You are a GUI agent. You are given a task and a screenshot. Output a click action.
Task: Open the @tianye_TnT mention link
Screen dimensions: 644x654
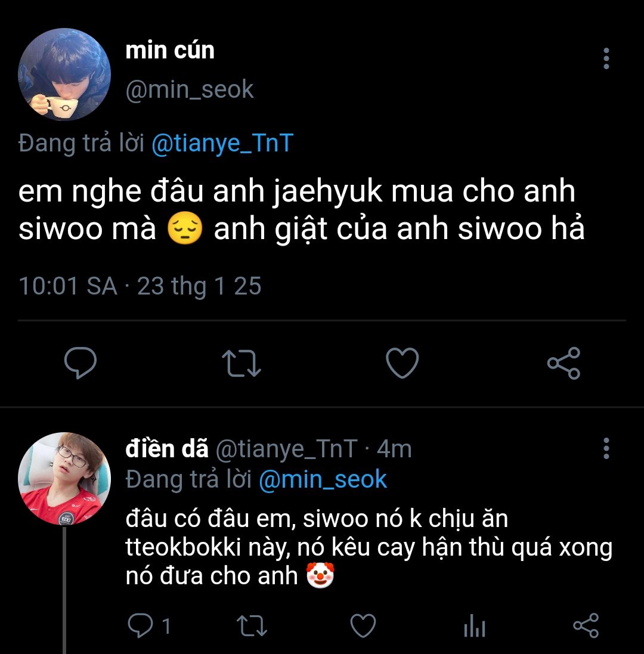pyautogui.click(x=222, y=143)
